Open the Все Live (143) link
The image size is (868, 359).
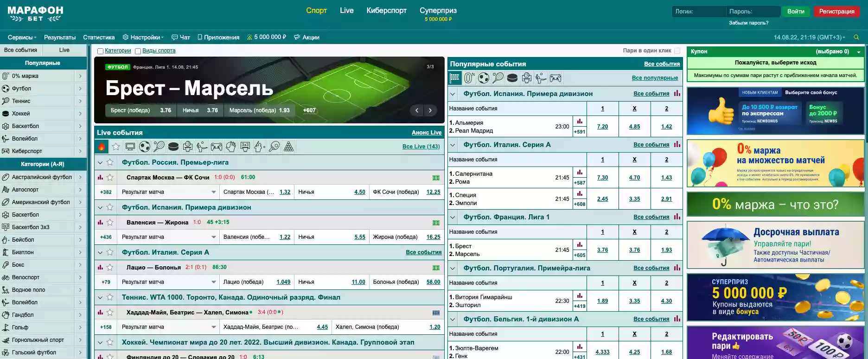tap(421, 147)
